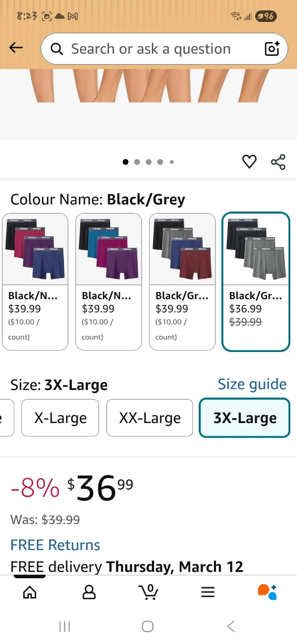Add item to wishlist heart icon
This screenshot has height=644, width=297.
click(x=249, y=161)
